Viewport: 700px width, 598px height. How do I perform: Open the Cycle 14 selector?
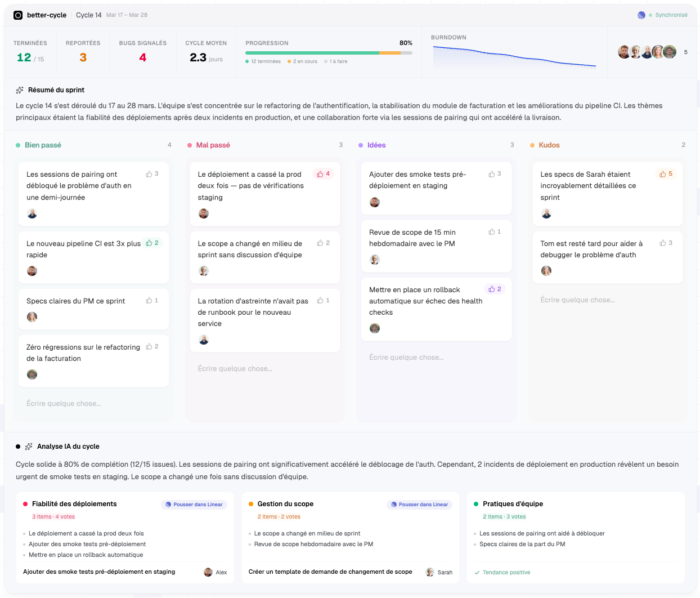click(x=89, y=15)
